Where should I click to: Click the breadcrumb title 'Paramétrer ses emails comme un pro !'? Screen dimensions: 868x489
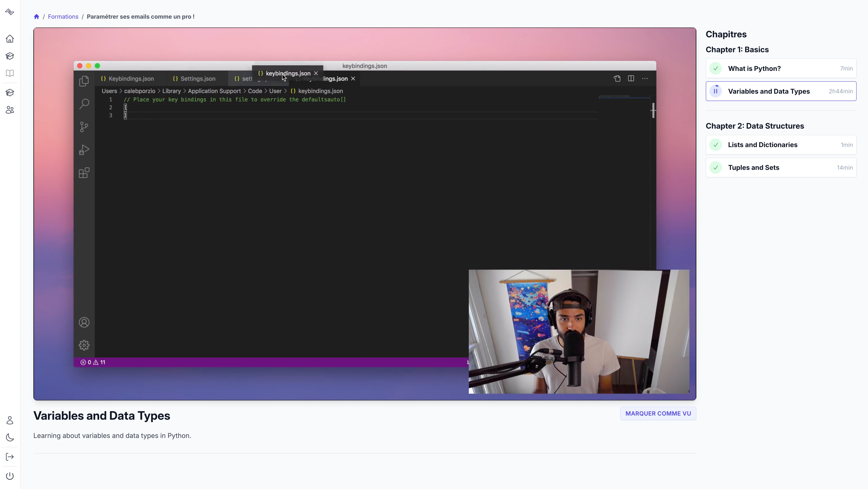(x=141, y=16)
